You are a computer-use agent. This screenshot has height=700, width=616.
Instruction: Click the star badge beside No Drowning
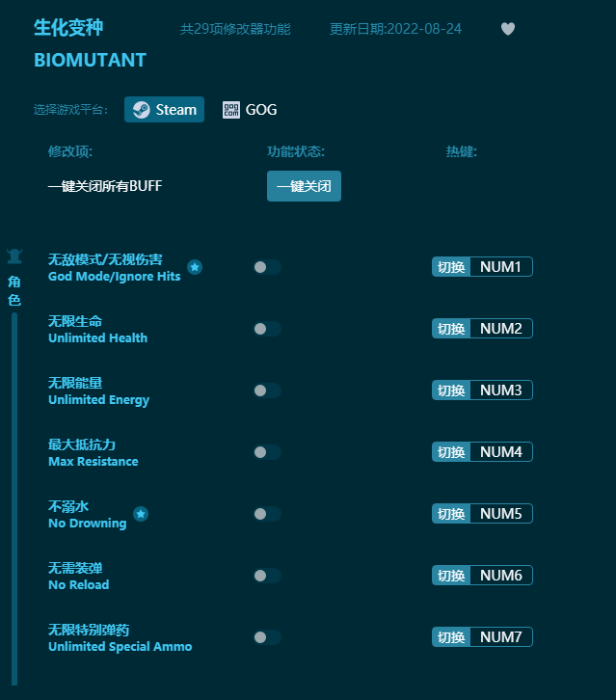pos(141,514)
